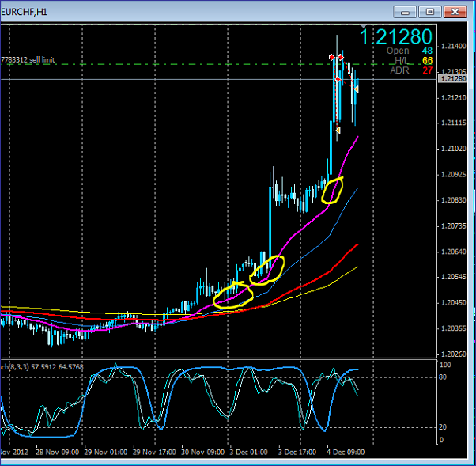Click the '3 Dec 17:00' time label
The image size is (476, 466).
pos(297,453)
